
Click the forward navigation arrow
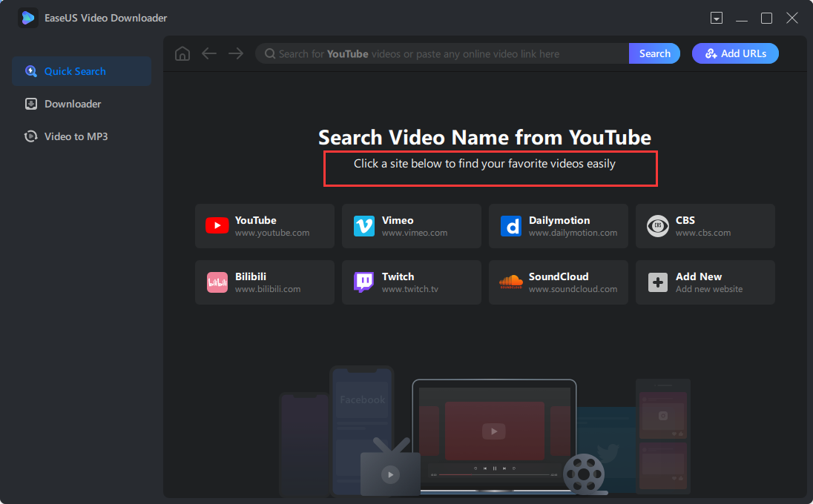click(236, 53)
